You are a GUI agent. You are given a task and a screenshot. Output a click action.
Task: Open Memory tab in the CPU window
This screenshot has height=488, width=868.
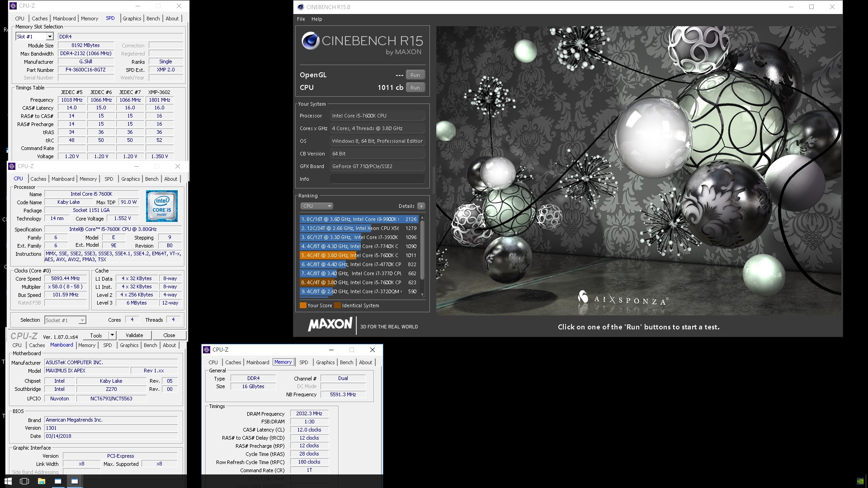[x=88, y=179]
